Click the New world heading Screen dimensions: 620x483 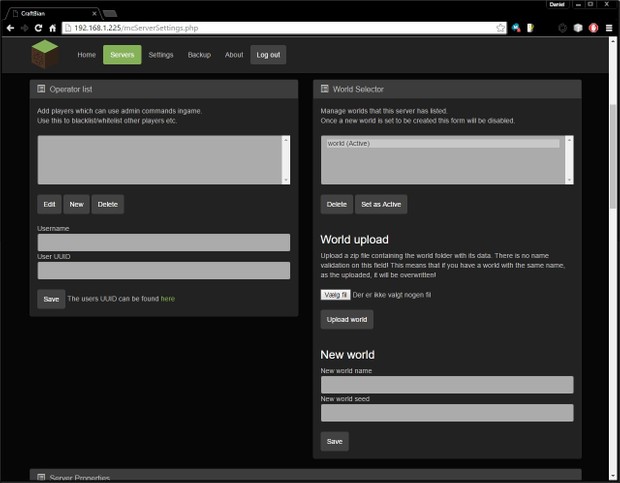tap(347, 355)
